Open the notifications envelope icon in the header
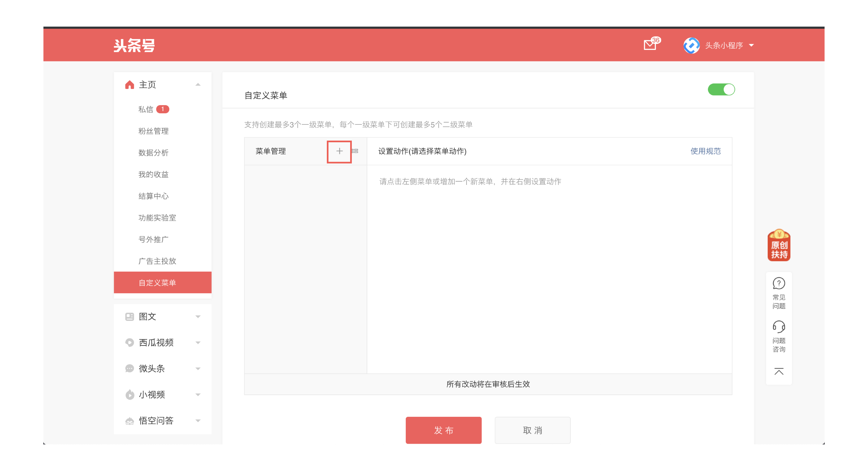 tap(650, 45)
